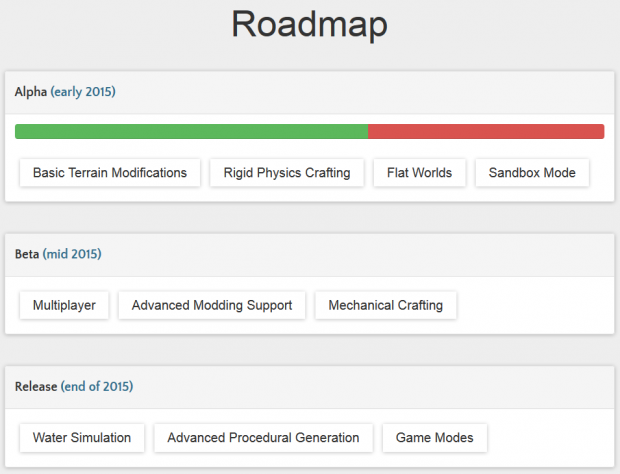Choose the Sandbox Mode button
Screen dimensions: 620x474
(x=532, y=173)
